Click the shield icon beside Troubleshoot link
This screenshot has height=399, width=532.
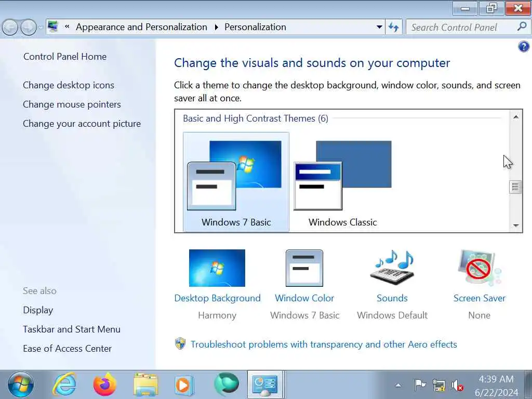click(x=180, y=344)
